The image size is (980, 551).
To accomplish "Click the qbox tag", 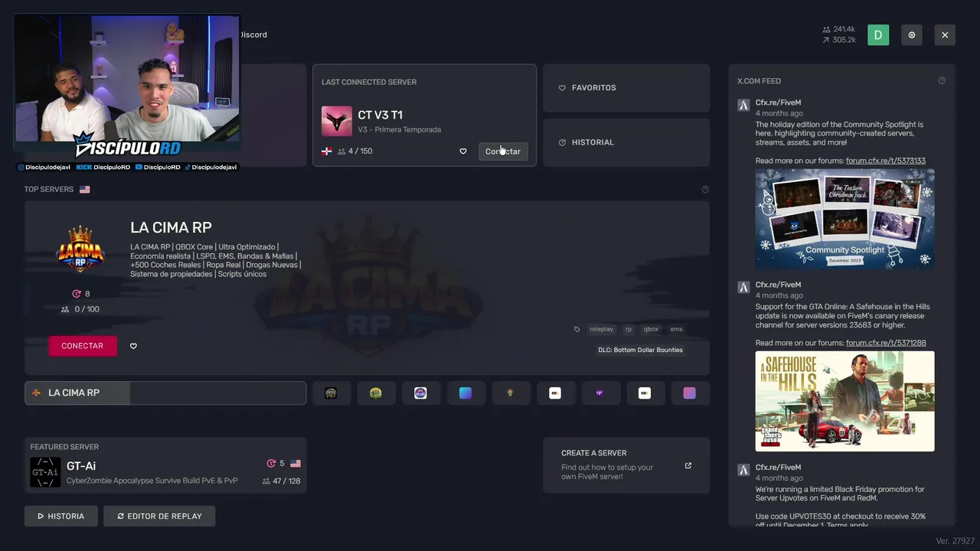I will (x=651, y=329).
